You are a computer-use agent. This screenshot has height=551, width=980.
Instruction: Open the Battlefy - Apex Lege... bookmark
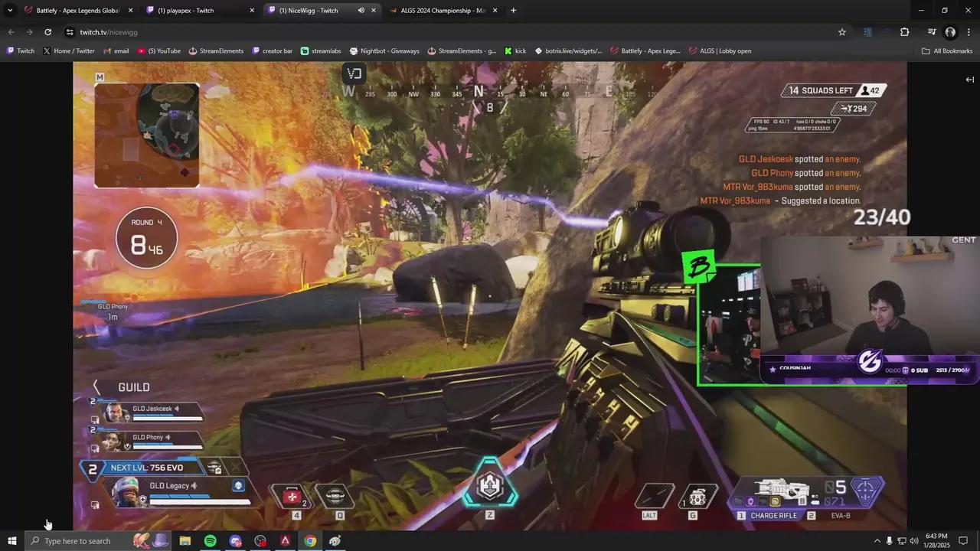645,51
